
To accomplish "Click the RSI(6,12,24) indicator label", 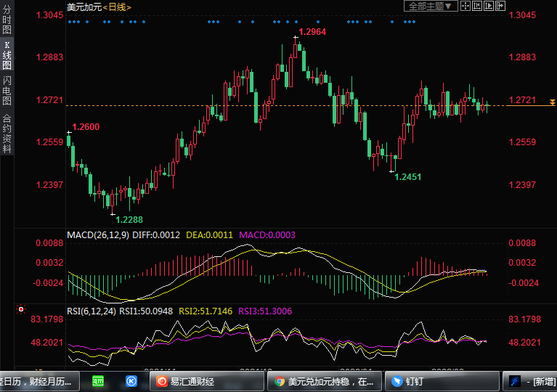I will point(92,311).
